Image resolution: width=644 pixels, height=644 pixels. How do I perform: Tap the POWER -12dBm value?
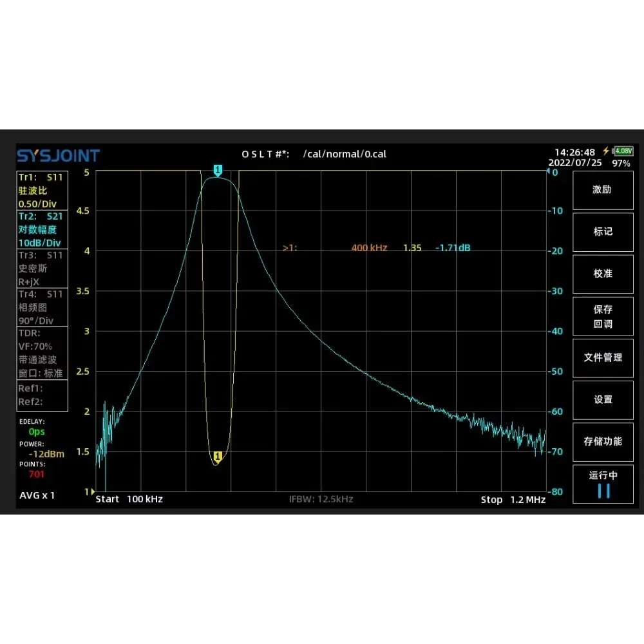[x=46, y=454]
